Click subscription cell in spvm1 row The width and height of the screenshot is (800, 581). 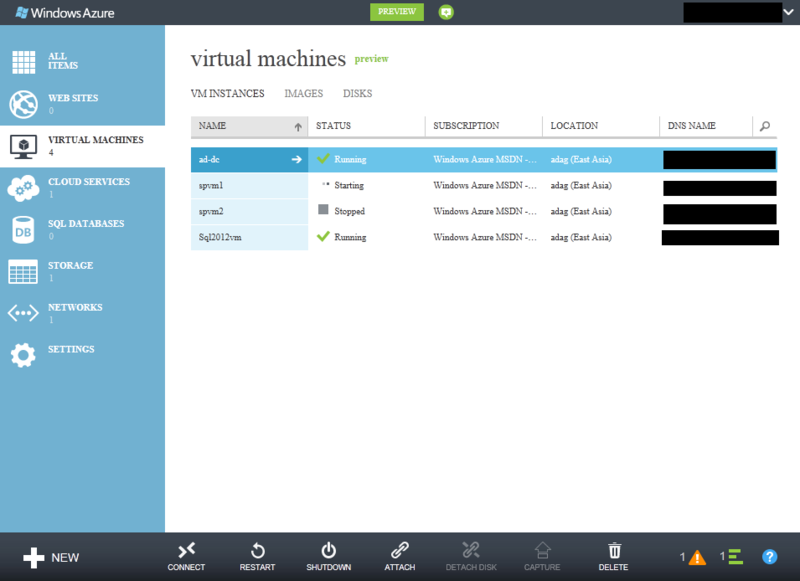[x=485, y=186]
